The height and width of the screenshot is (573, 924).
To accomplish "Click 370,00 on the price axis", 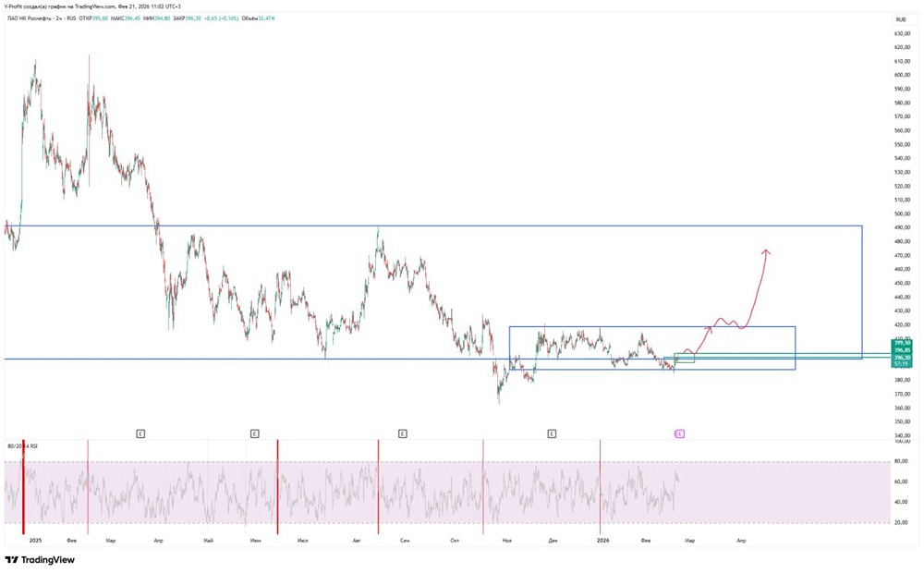I will [903, 395].
